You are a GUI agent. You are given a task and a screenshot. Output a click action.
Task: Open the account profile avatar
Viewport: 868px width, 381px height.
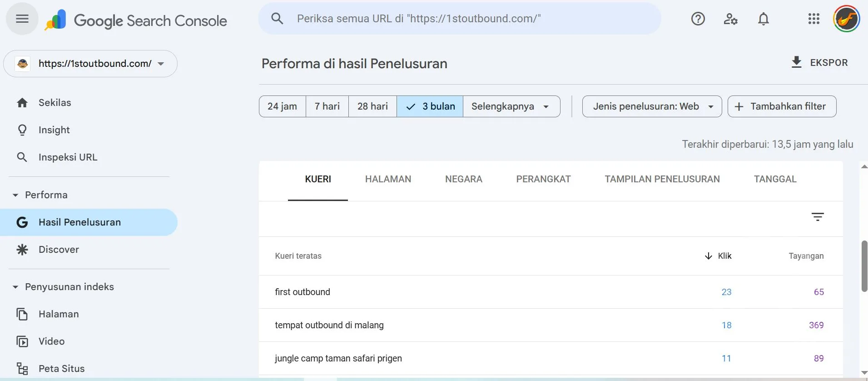(846, 19)
